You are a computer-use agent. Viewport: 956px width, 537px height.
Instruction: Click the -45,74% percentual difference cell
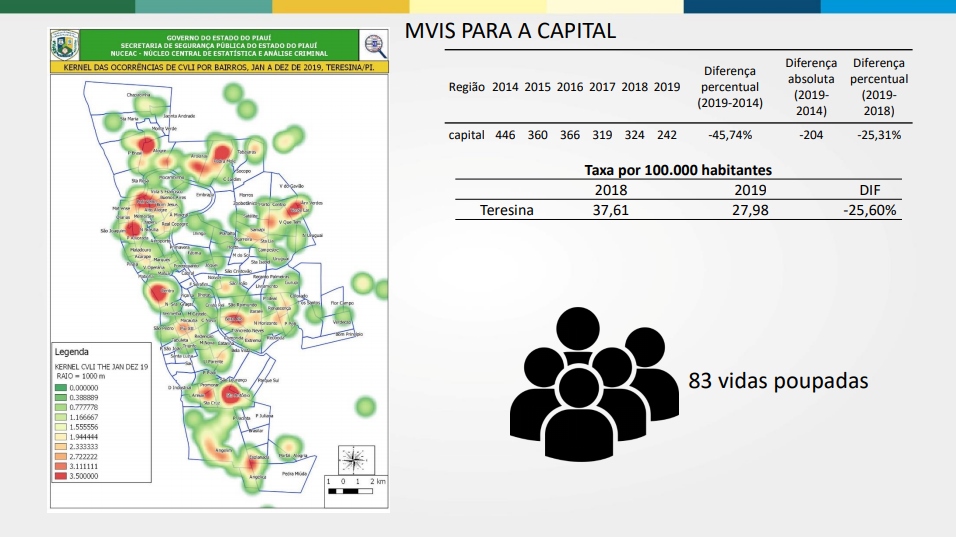click(730, 135)
